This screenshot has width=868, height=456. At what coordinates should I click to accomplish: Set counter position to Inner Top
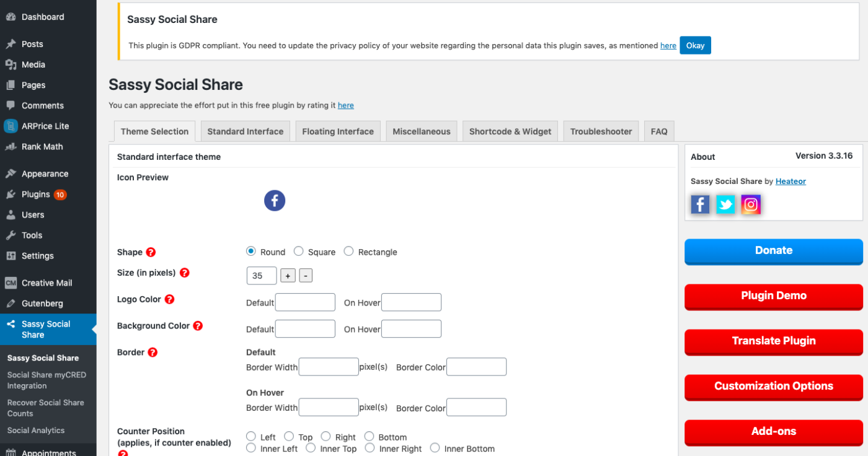coord(311,448)
